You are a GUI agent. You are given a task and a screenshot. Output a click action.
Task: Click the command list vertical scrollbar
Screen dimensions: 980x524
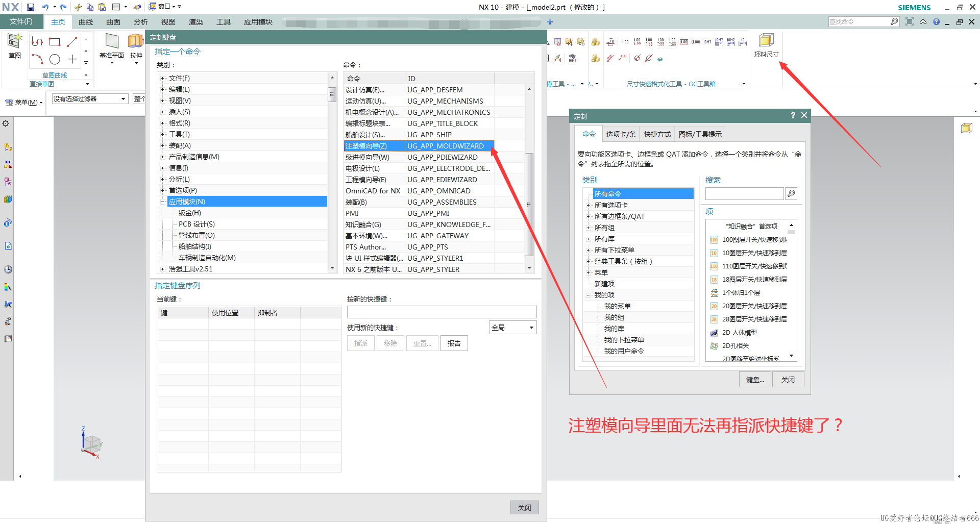pyautogui.click(x=529, y=204)
